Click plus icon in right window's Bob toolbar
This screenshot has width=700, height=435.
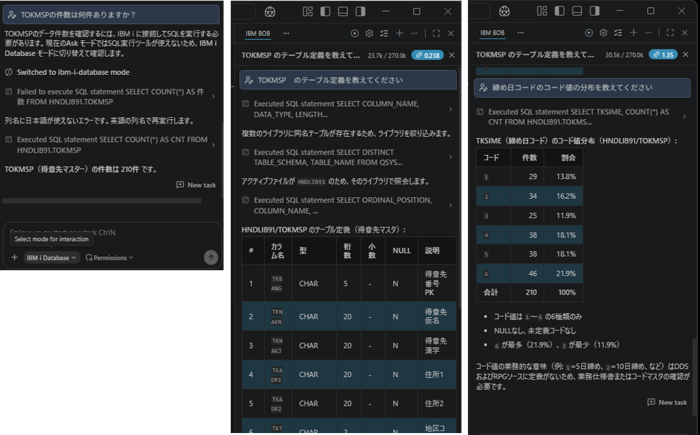tap(633, 33)
